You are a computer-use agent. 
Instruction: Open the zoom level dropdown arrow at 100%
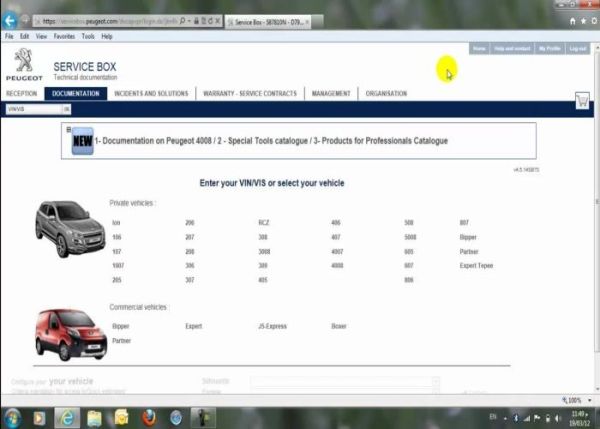coord(590,400)
